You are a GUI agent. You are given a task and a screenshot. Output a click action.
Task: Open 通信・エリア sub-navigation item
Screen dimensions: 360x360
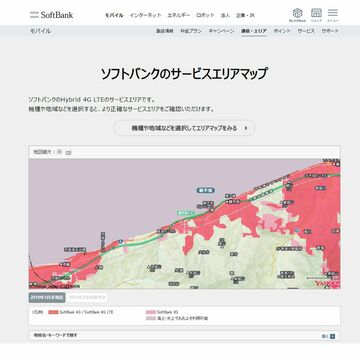coord(254,31)
